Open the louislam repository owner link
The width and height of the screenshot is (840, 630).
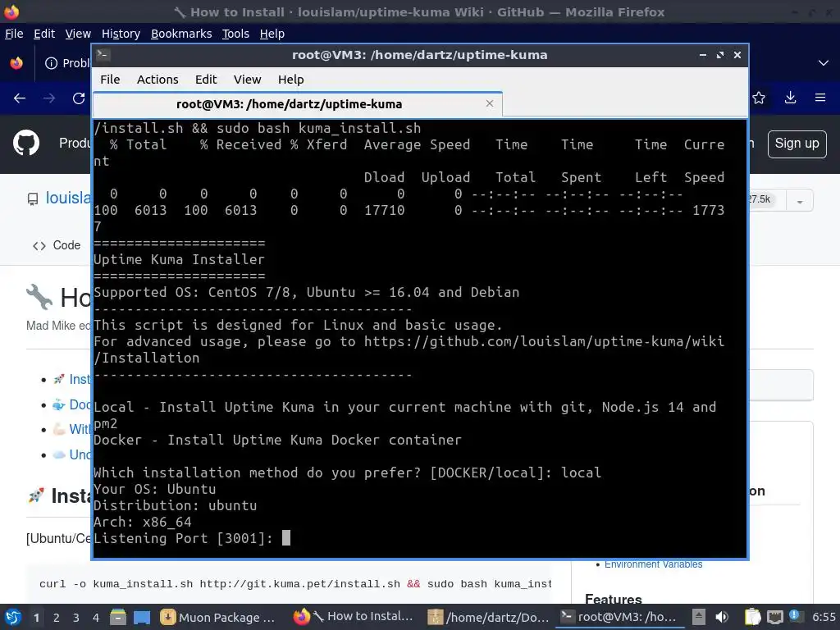(x=68, y=198)
